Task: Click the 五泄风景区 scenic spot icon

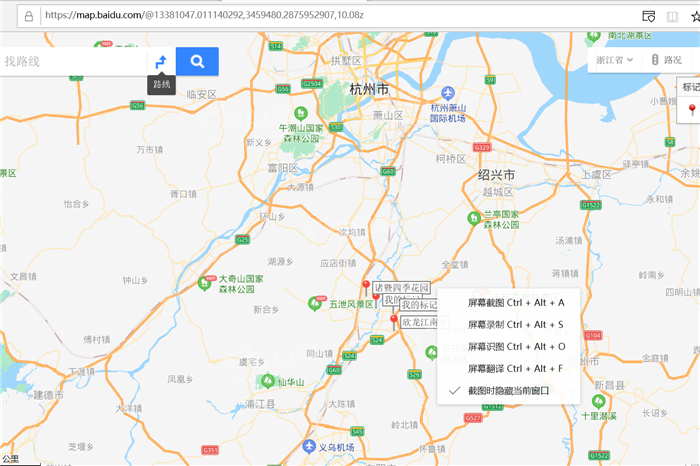Action: 315,304
